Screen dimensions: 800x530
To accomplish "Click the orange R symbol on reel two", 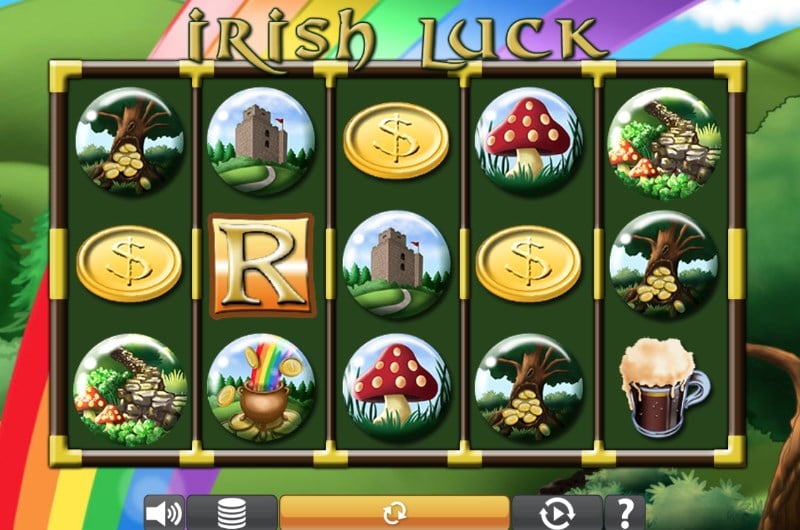I will coord(262,265).
